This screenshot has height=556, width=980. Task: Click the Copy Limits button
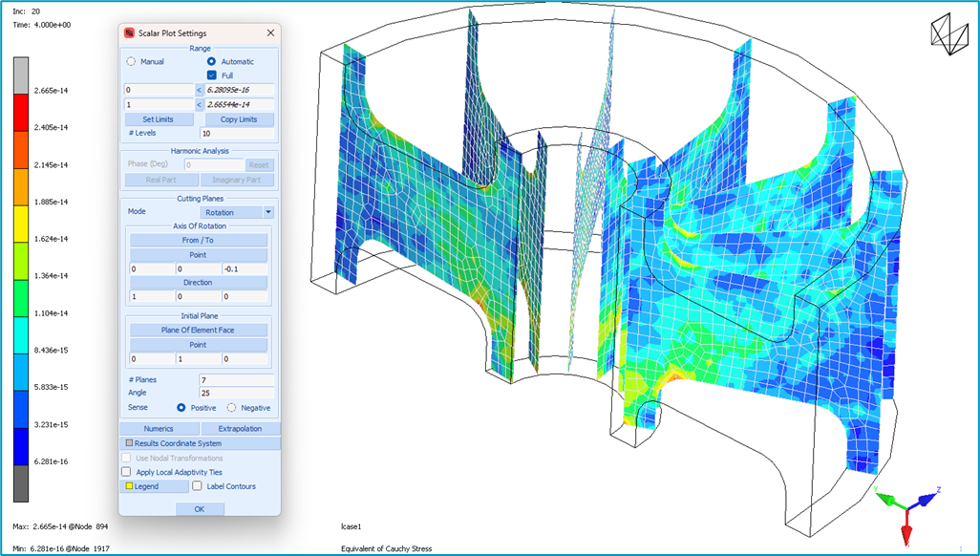(x=240, y=119)
